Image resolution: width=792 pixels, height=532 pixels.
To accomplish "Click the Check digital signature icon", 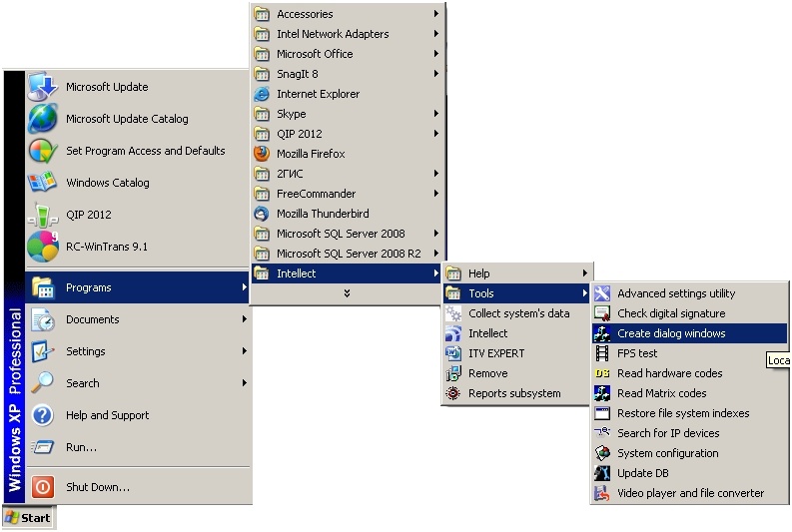I will point(602,313).
